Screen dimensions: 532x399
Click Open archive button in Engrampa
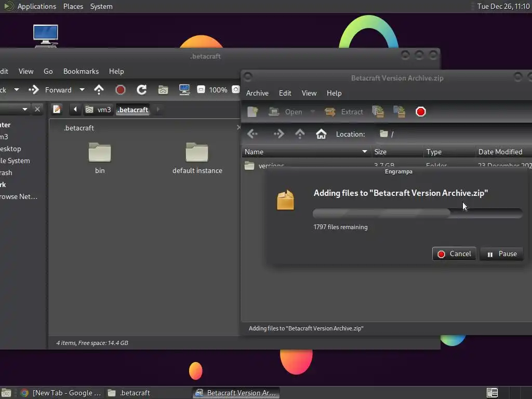[285, 112]
